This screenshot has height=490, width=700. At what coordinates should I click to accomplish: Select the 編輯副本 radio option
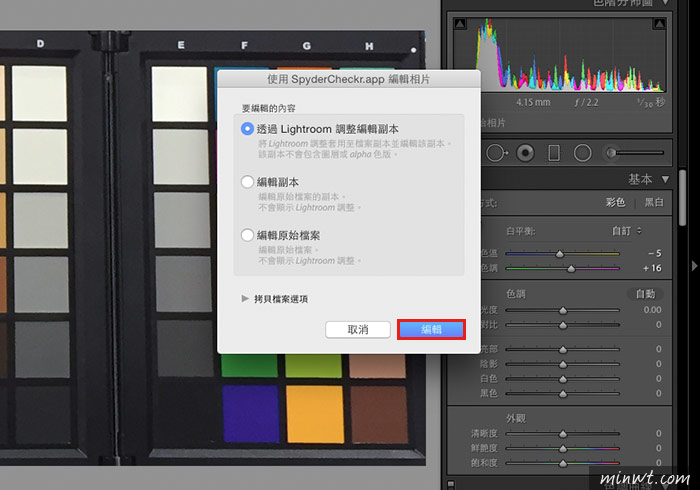(247, 182)
